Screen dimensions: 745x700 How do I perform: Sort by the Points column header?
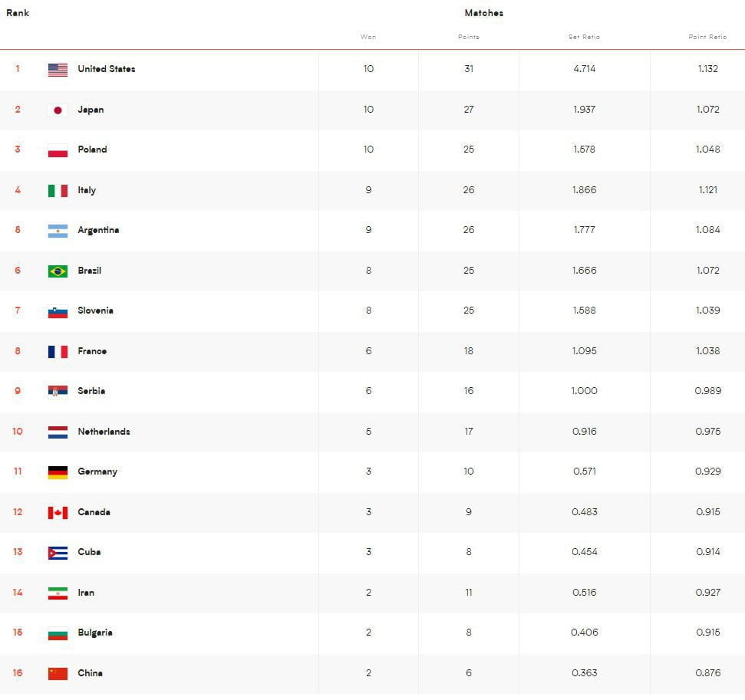(468, 37)
